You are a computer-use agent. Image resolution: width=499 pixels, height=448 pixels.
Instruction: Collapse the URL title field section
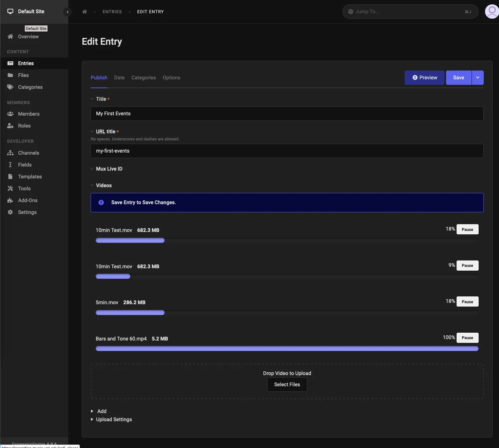point(92,132)
